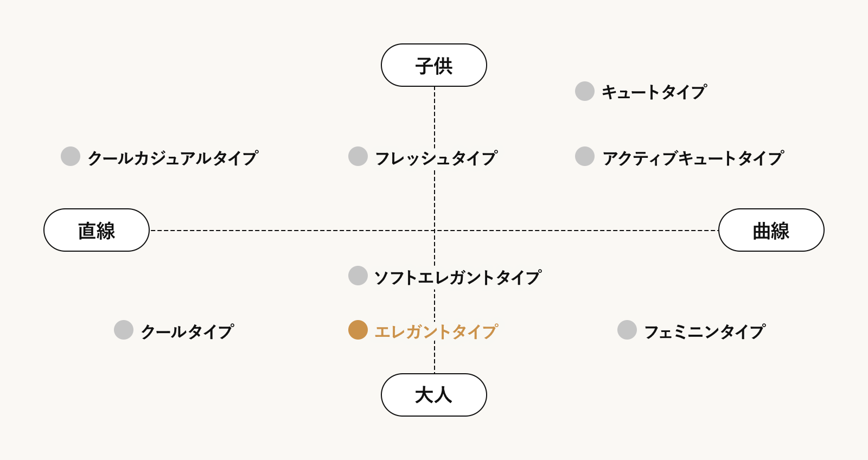
Task: Select the dot next to クールカジュアルタイプ
Action: click(x=71, y=156)
